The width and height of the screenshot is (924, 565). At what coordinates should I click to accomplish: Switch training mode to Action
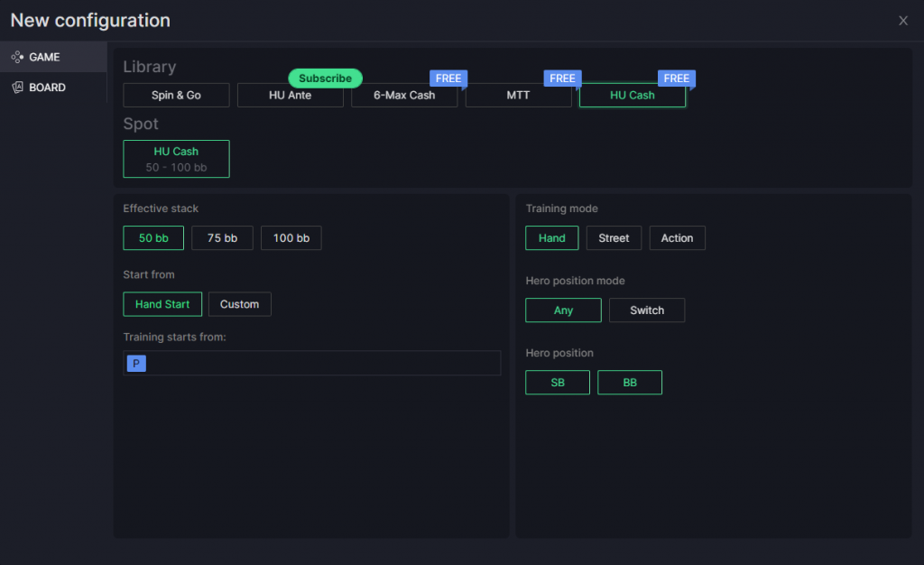(x=677, y=237)
